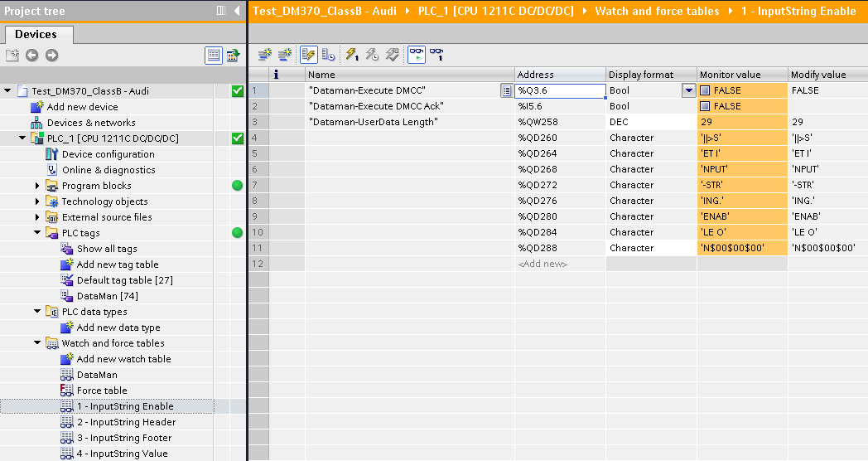Collapse the PLC tags folder

pos(37,233)
